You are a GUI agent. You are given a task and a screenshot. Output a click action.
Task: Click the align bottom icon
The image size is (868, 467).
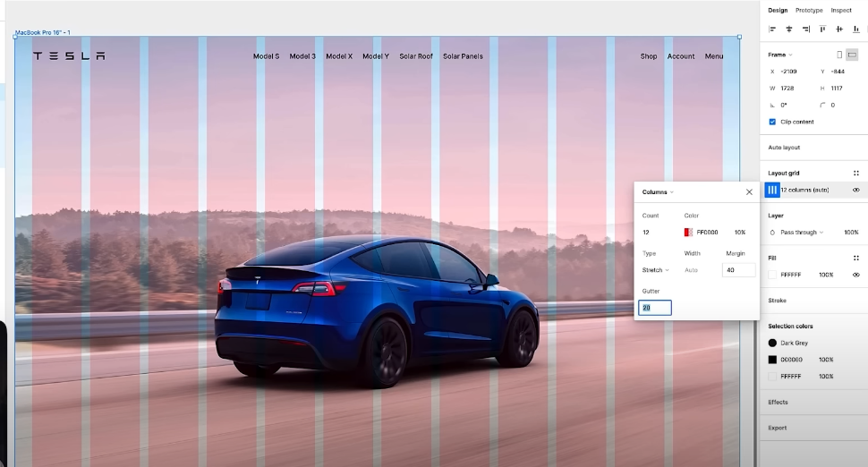856,29
